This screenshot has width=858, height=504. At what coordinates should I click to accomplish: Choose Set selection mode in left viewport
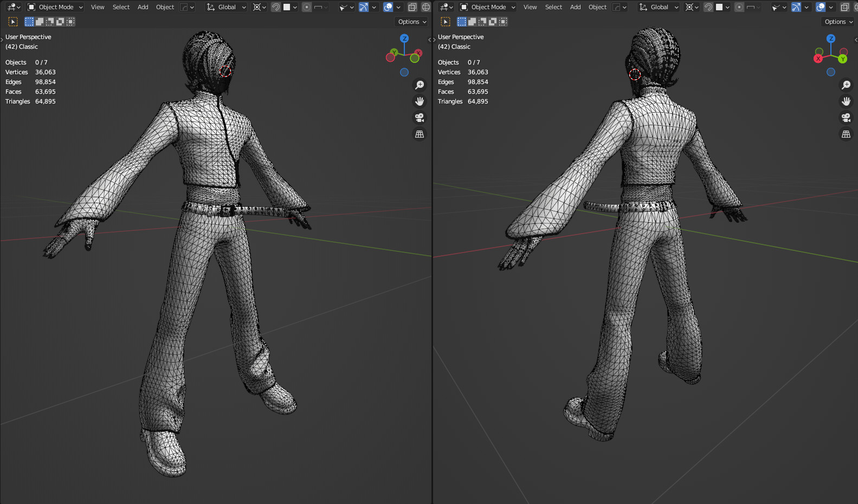(x=29, y=22)
